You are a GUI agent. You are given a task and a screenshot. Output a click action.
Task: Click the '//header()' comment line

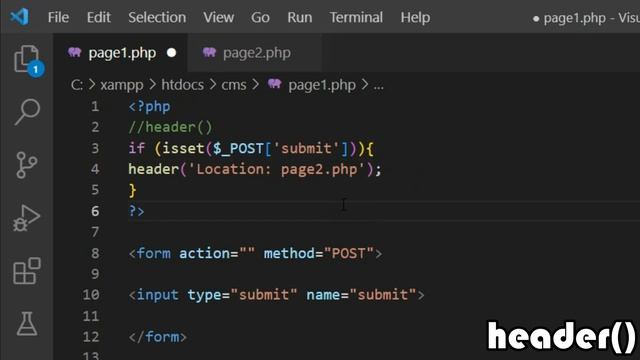pos(171,127)
